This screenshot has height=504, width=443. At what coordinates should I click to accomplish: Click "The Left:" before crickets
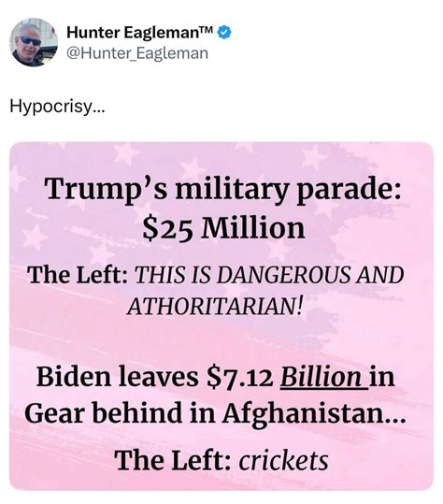pos(173,461)
